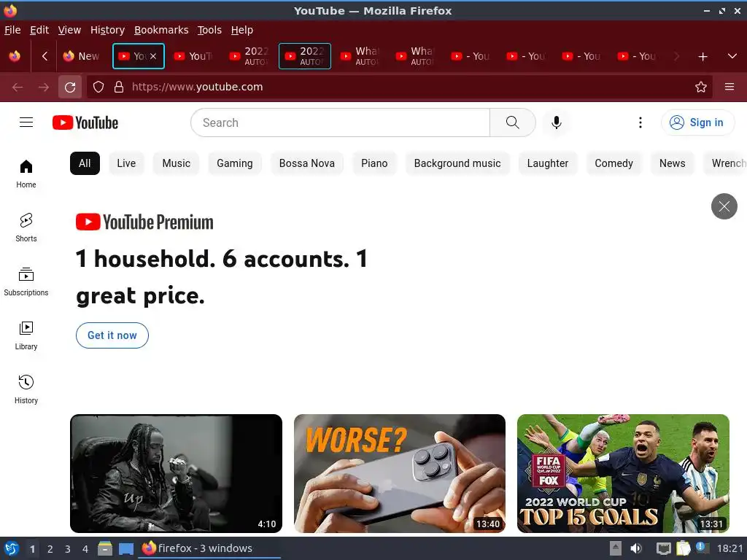Open file manager taskbar icon
The image size is (747, 560).
point(105,548)
